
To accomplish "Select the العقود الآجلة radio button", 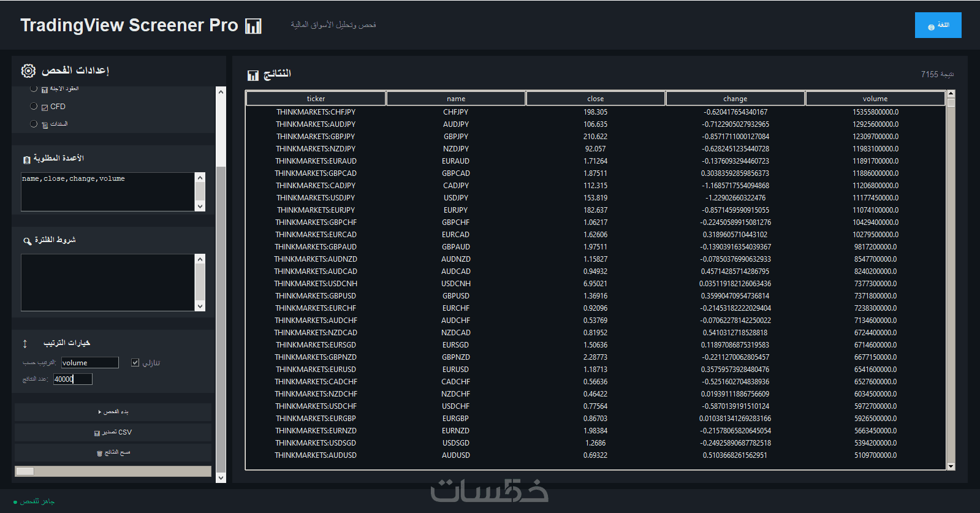I will (34, 89).
